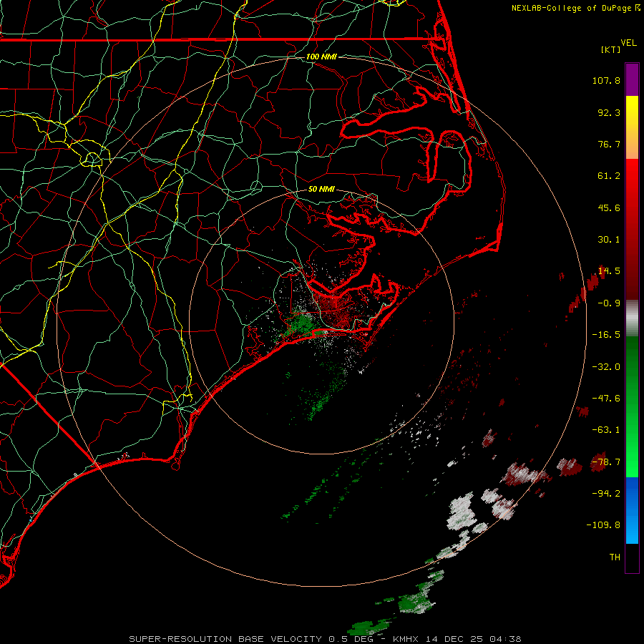Click the gray near-zero segment of color bar

click(x=632, y=318)
